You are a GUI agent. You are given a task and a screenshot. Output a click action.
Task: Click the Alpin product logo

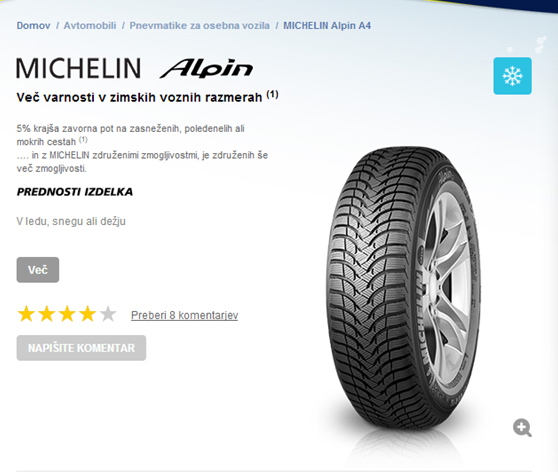tap(207, 68)
